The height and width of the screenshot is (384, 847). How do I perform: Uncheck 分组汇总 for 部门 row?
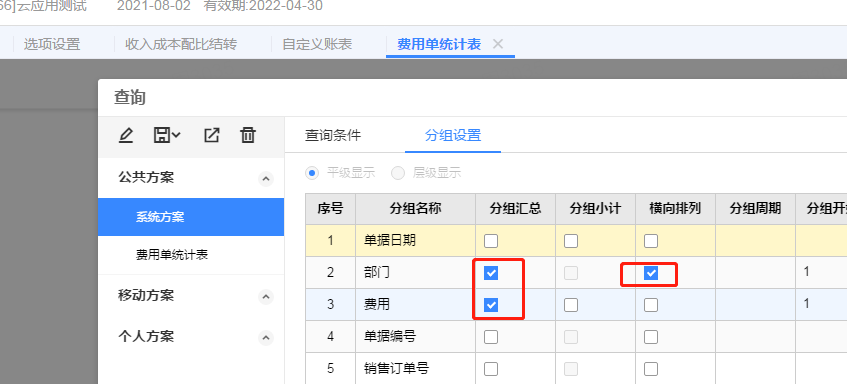tap(491, 273)
